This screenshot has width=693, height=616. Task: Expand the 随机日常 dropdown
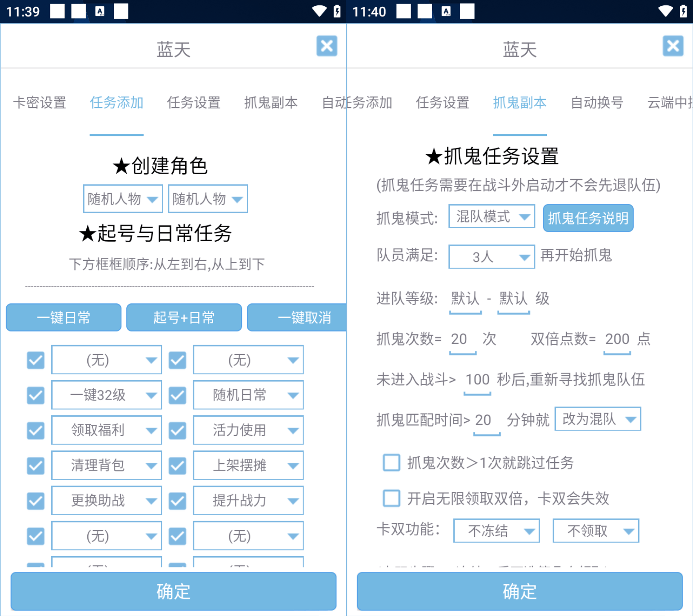point(248,395)
